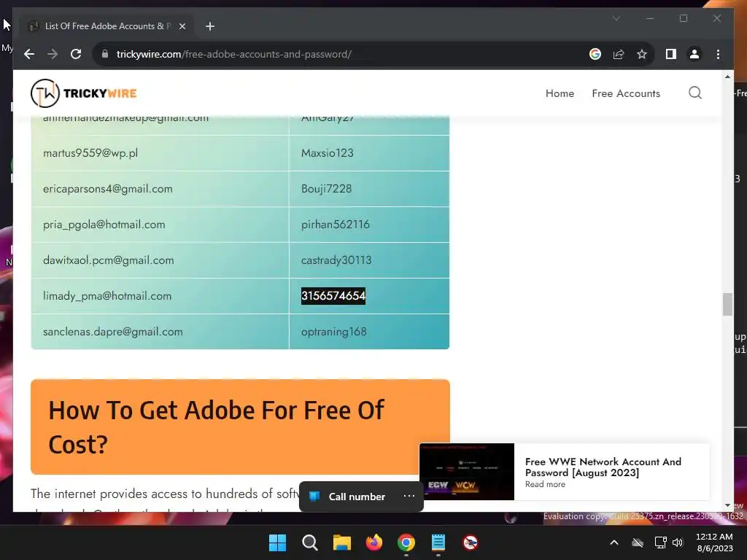This screenshot has width=747, height=560.
Task: Open the Chrome profile menu
Action: tap(694, 54)
